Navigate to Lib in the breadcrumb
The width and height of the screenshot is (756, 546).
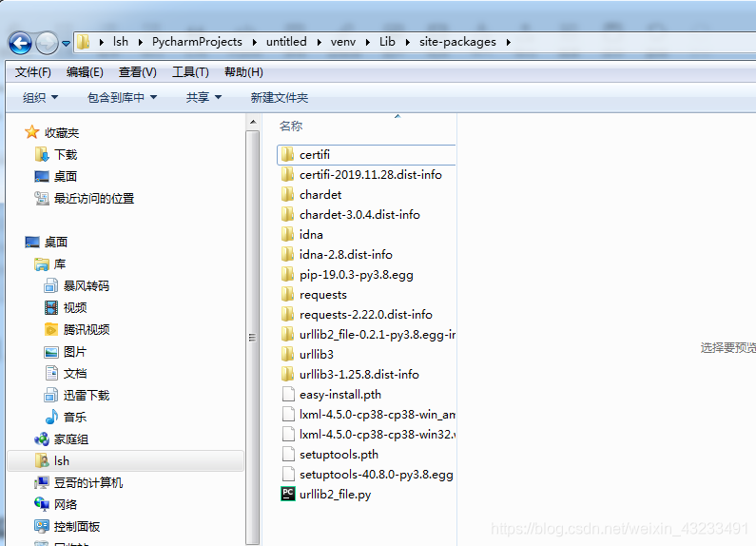[387, 42]
